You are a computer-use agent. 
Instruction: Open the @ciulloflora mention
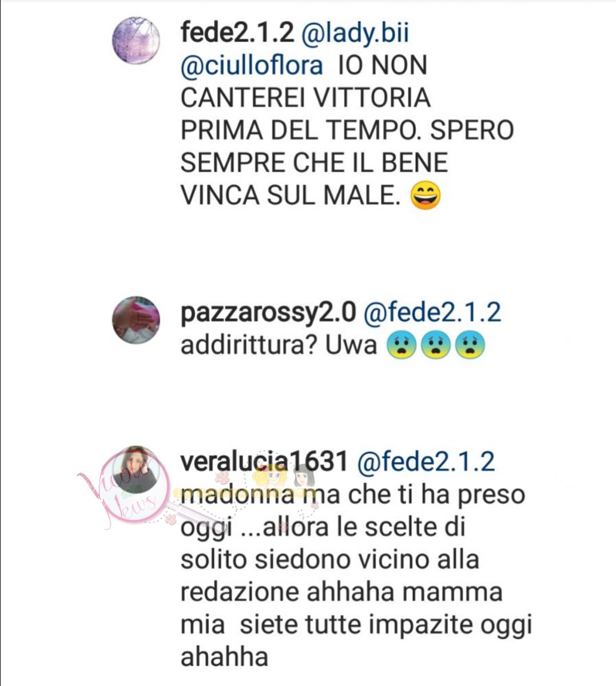coord(252,66)
